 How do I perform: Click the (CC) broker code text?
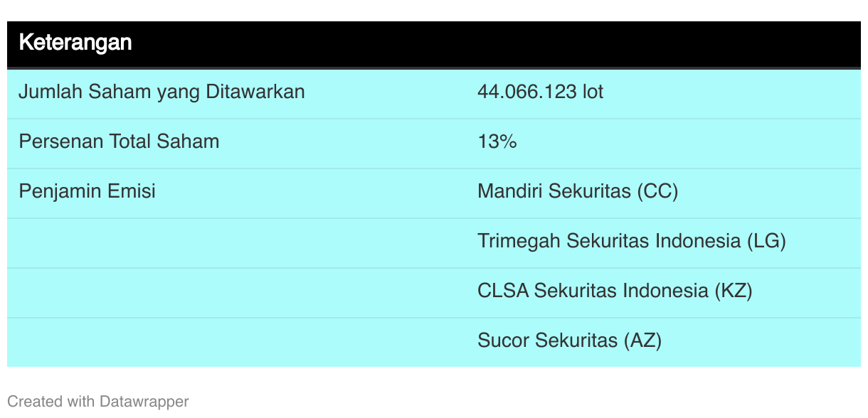pyautogui.click(x=657, y=192)
